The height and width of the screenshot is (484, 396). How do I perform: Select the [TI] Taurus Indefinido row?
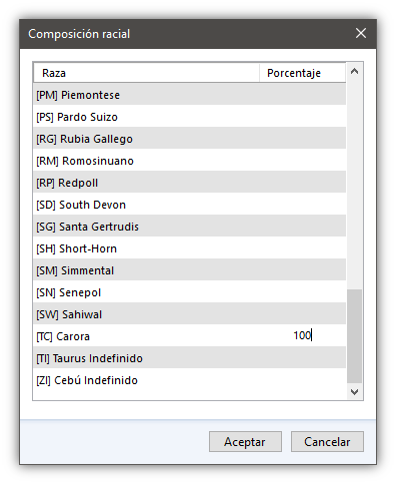[x=190, y=358]
